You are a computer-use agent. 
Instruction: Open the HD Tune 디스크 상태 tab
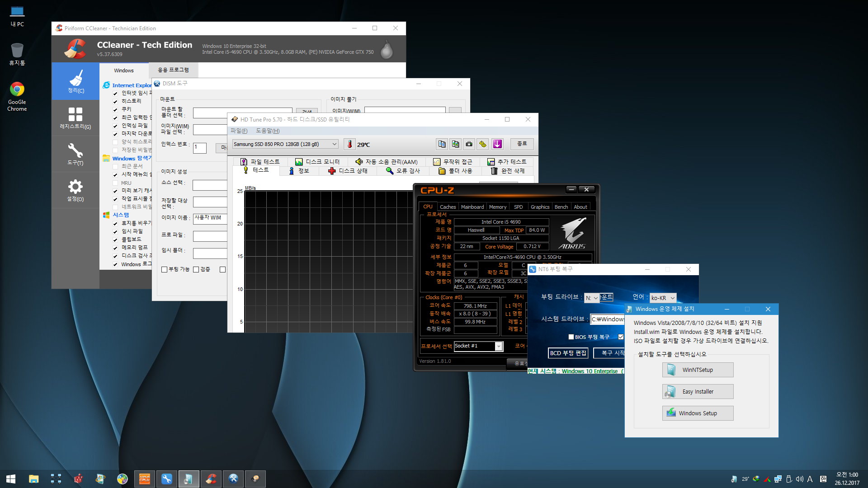(x=348, y=171)
